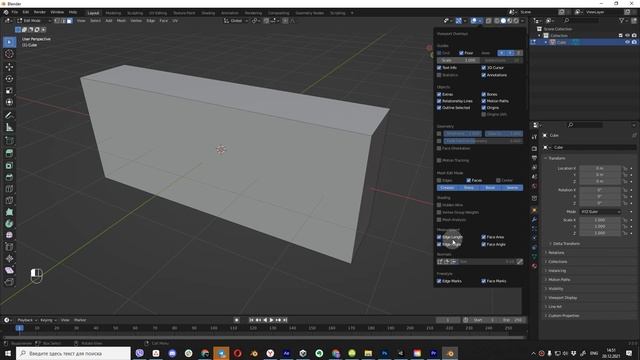Select the Bevel tool
The width and height of the screenshot is (640, 360).
pos(9,177)
